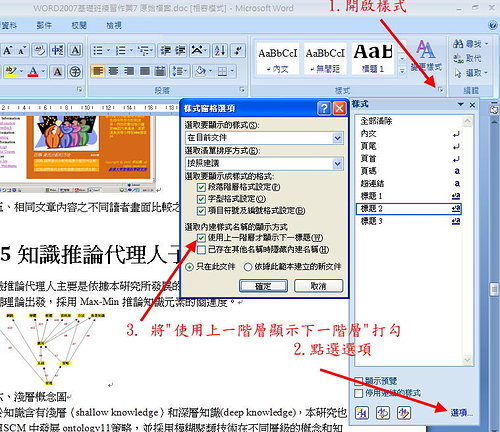Click the Asian Layout icon

pos(197,51)
